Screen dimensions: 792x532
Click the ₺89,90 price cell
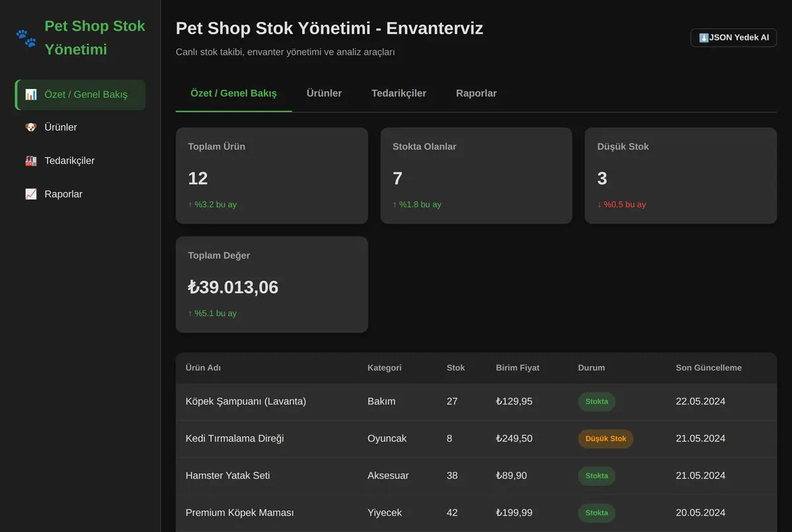click(511, 475)
